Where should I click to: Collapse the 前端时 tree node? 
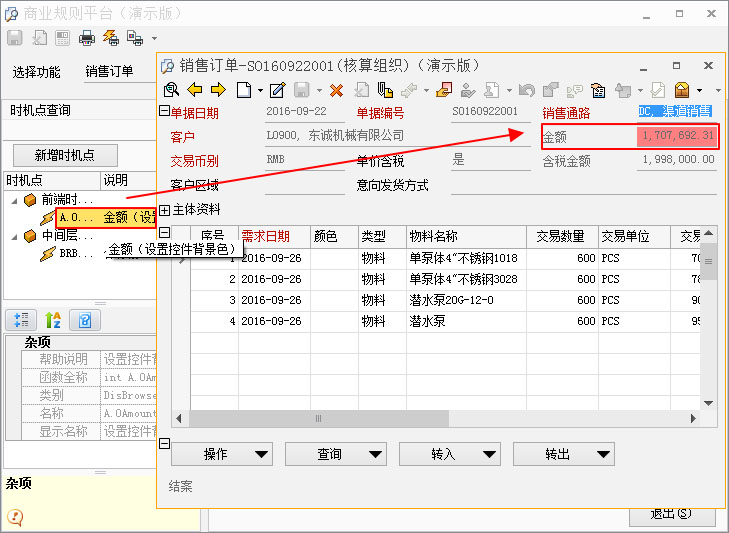[x=14, y=200]
